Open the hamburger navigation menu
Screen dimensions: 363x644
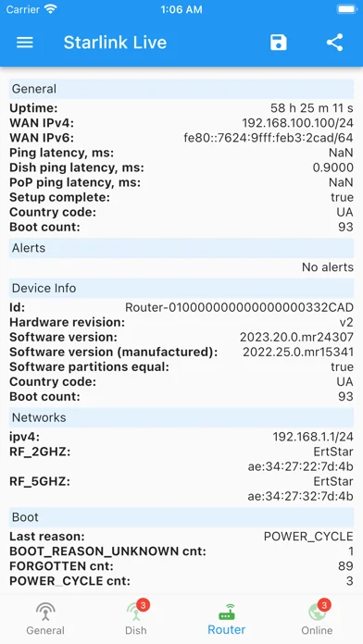tap(25, 43)
